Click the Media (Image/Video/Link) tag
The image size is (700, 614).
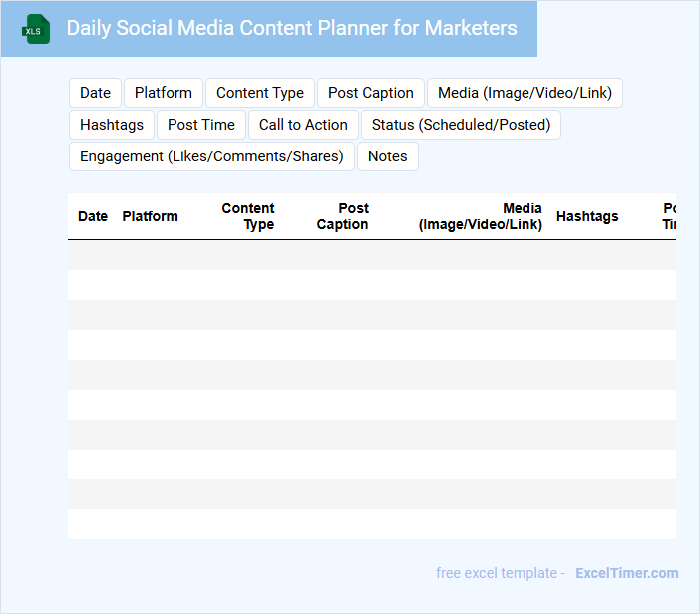tap(525, 93)
